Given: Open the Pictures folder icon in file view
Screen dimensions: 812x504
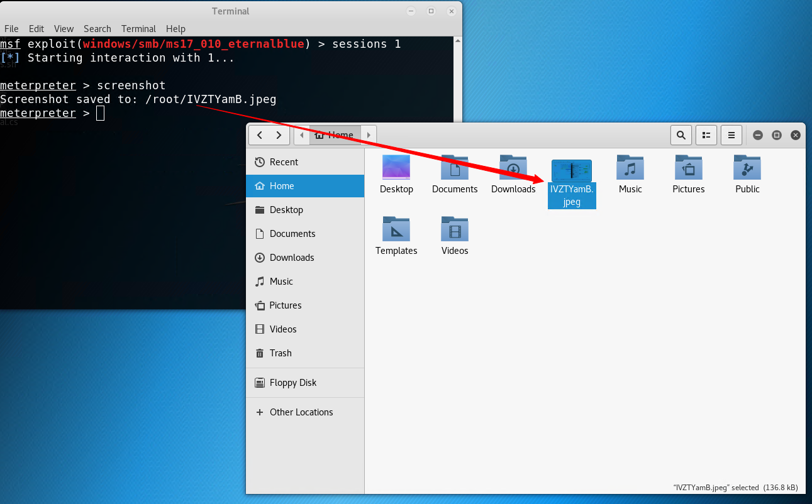Looking at the screenshot, I should coord(689,168).
